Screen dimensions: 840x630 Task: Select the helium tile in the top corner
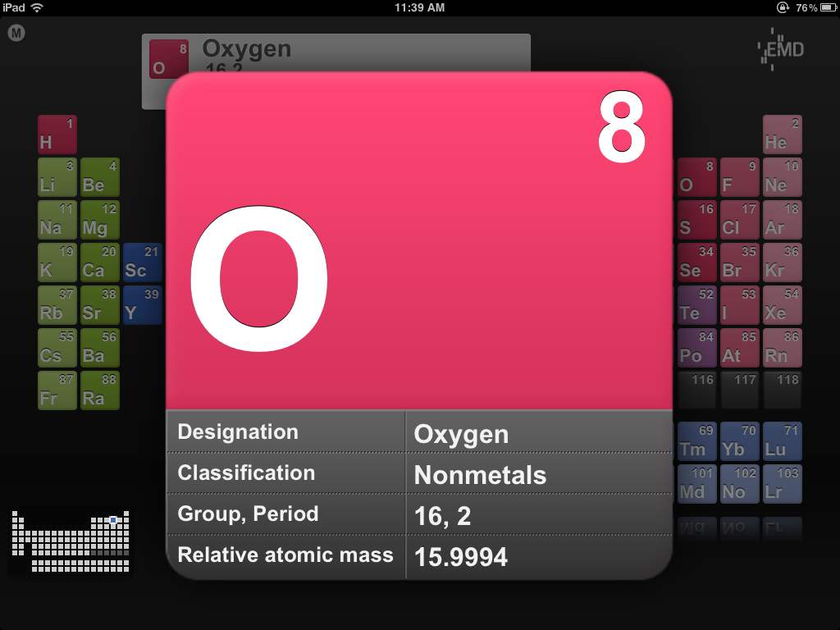(x=782, y=134)
